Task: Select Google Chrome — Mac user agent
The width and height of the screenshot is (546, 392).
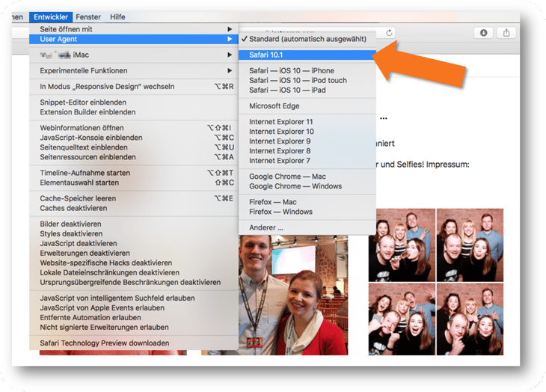Action: point(307,177)
